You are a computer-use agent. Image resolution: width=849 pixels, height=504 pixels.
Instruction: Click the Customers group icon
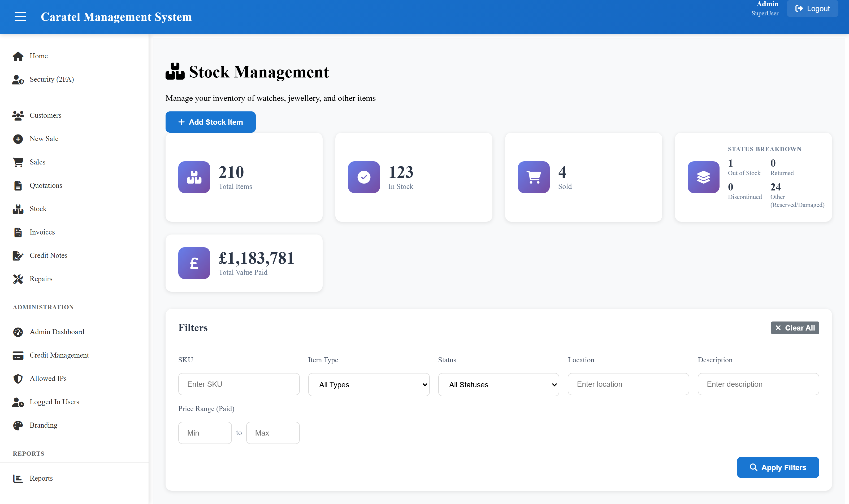(x=18, y=115)
